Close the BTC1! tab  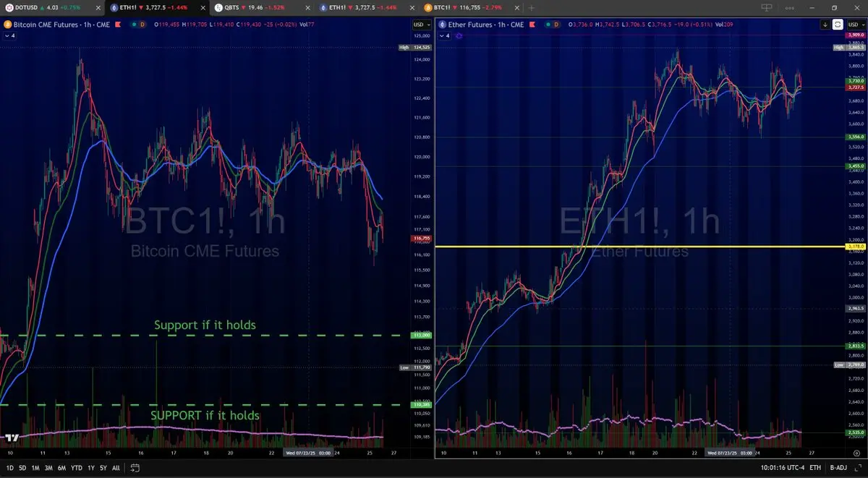tap(516, 7)
